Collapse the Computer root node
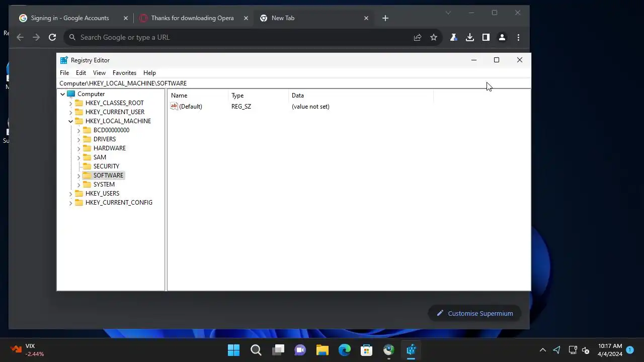The width and height of the screenshot is (644, 362). coord(63,94)
